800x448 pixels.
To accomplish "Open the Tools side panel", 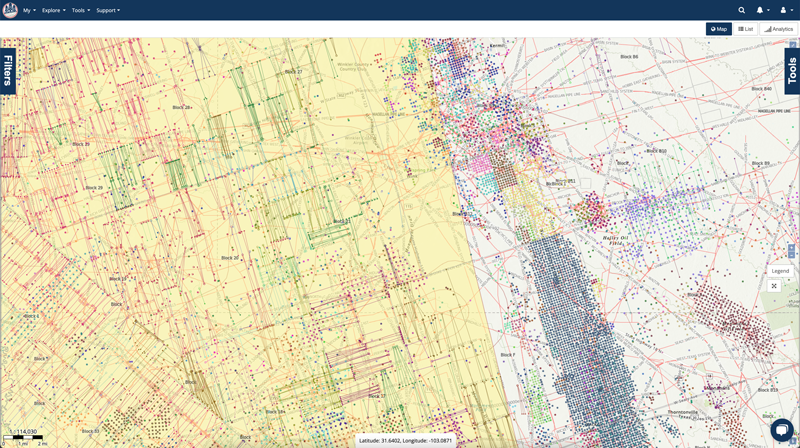I will (x=792, y=71).
